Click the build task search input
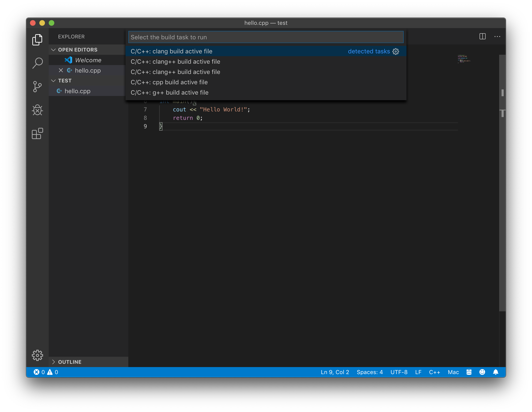The width and height of the screenshot is (532, 412). [266, 37]
